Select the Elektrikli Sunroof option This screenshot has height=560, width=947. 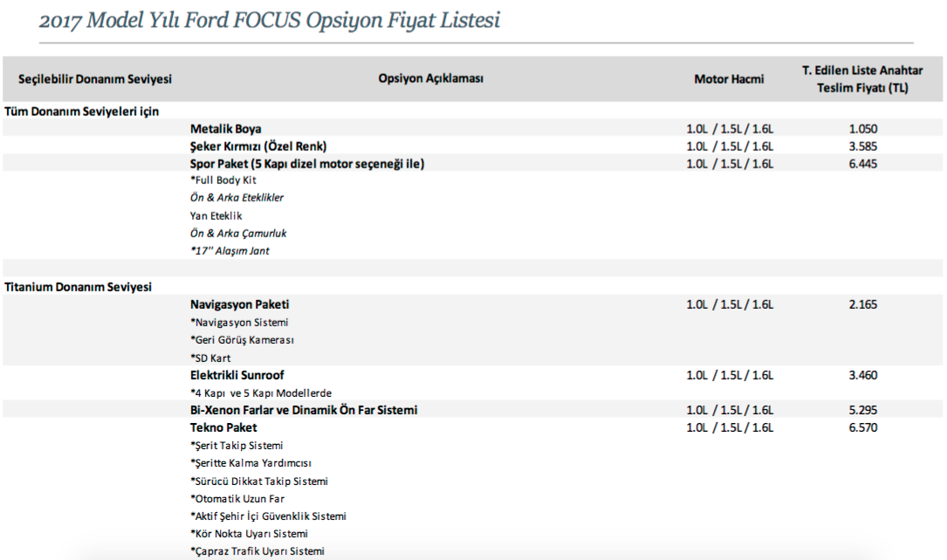coord(237,375)
